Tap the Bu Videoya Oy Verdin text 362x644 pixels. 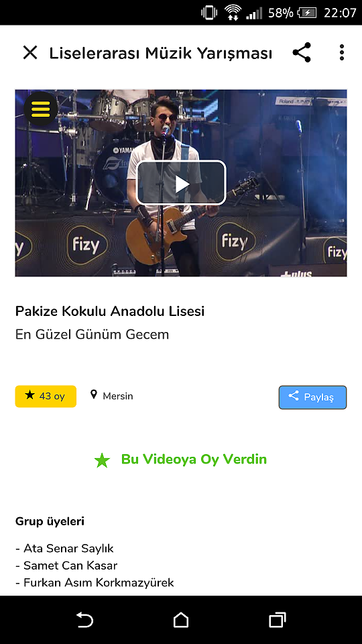pos(194,459)
